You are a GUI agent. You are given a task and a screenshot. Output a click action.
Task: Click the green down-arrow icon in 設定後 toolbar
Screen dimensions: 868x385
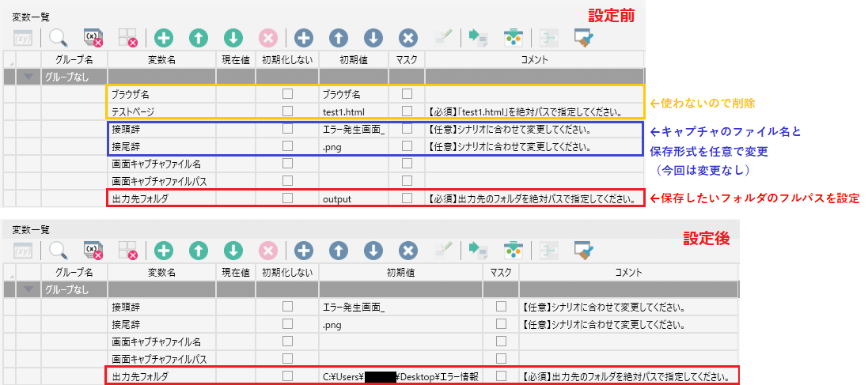click(233, 251)
